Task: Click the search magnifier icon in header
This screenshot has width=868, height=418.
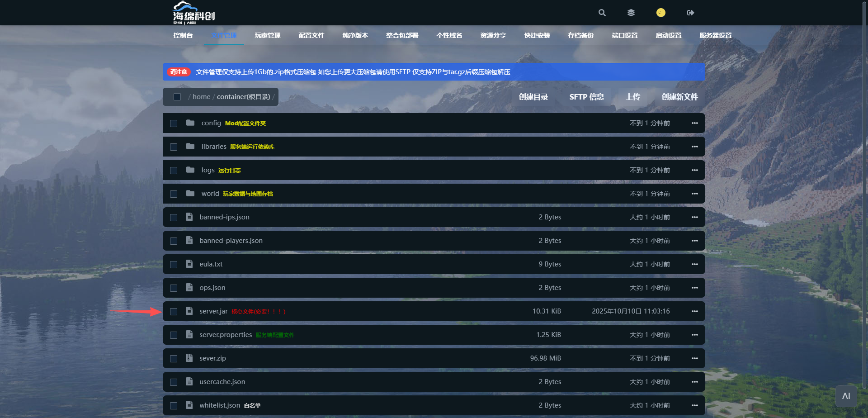Action: tap(602, 13)
